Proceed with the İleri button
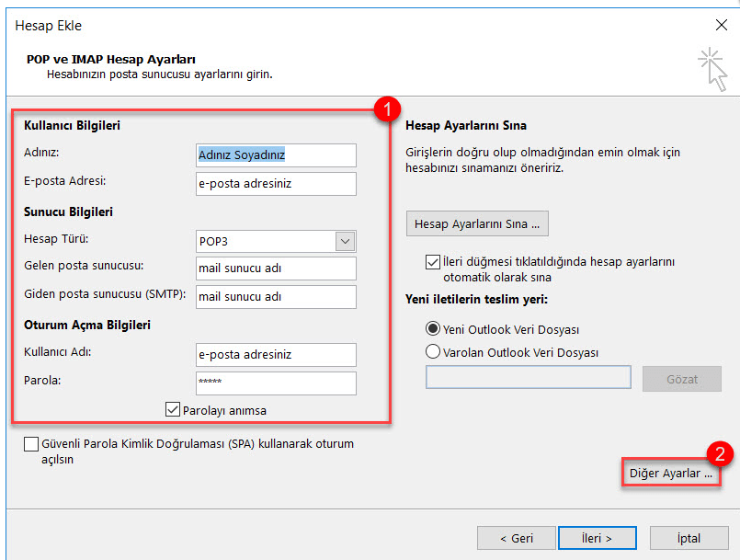Image resolution: width=740 pixels, height=560 pixels. (x=597, y=538)
